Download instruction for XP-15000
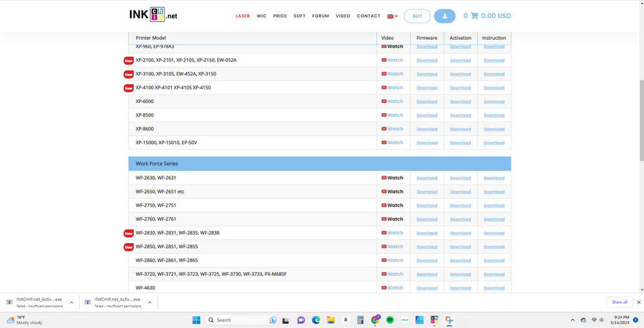 point(494,143)
